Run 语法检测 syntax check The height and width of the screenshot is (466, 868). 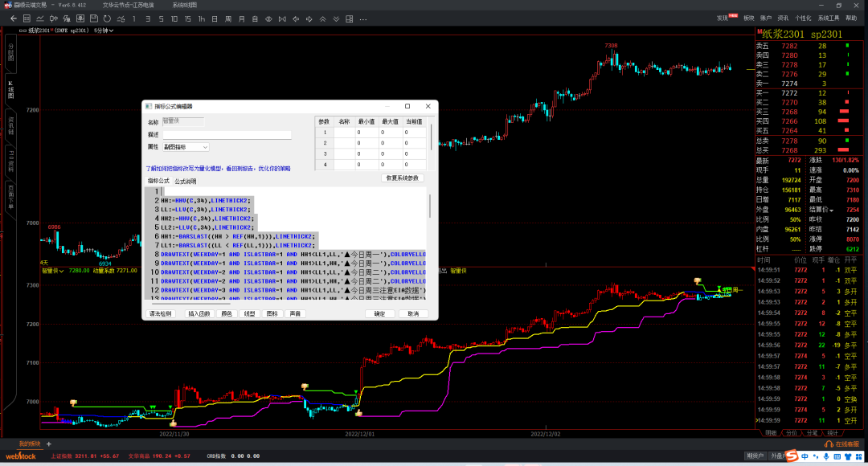161,314
